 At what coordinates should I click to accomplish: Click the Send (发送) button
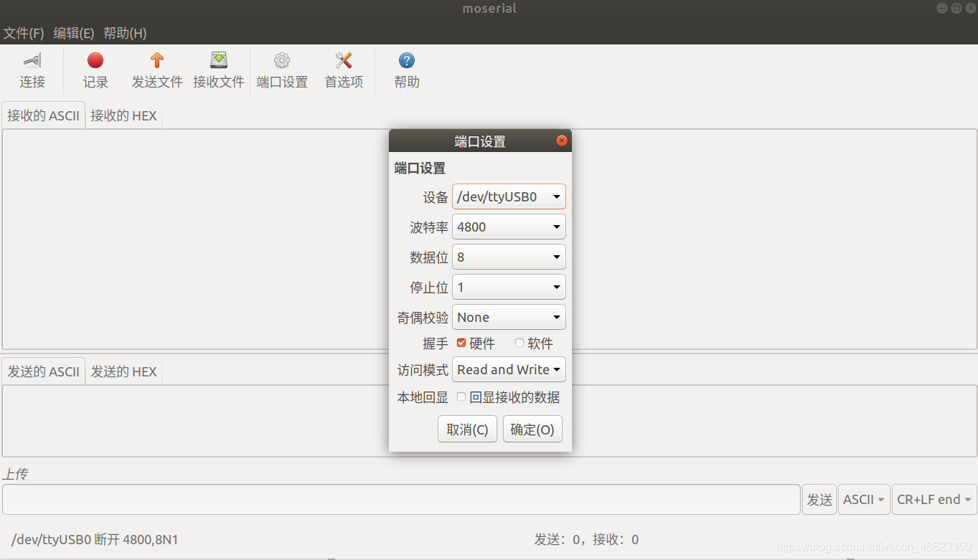(x=819, y=499)
